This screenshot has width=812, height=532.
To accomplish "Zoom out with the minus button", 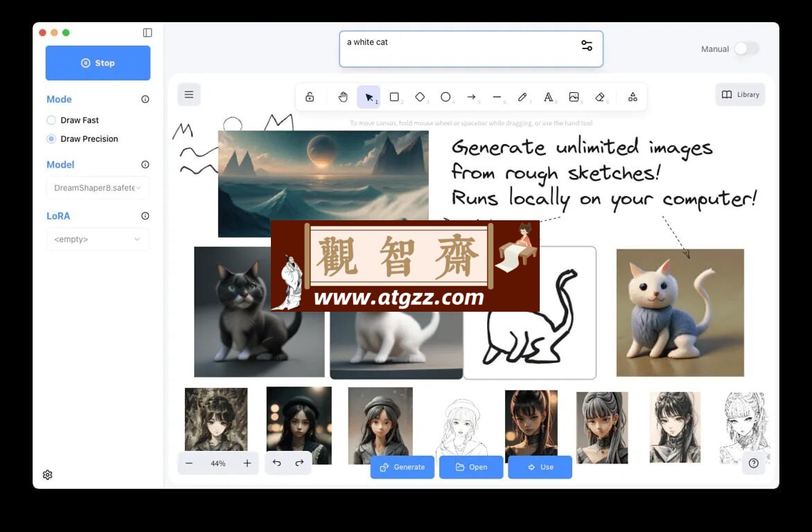I will [189, 463].
